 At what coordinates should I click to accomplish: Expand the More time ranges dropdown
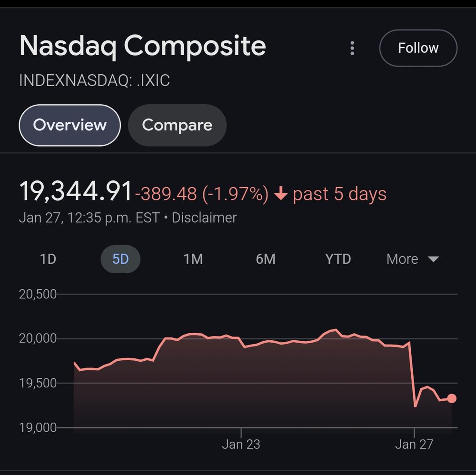(x=412, y=259)
